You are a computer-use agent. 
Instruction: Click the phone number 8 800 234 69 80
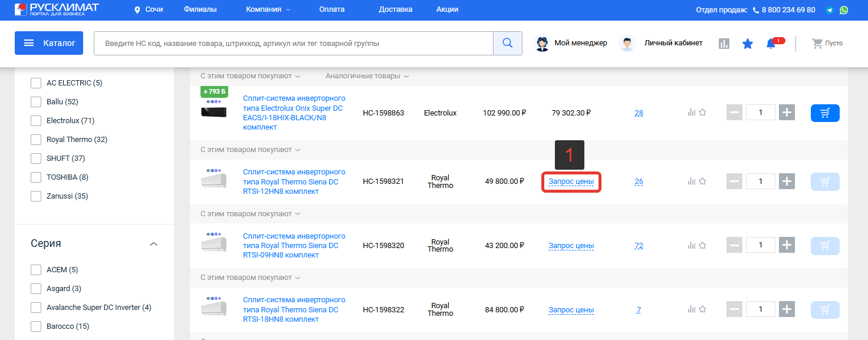[788, 10]
